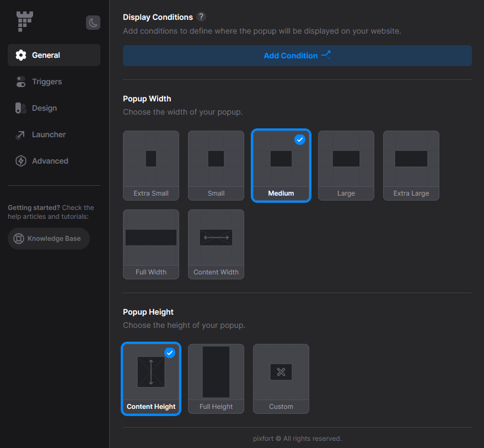The image size is (484, 448).
Task: Select the Custom height option
Action: coord(281,379)
